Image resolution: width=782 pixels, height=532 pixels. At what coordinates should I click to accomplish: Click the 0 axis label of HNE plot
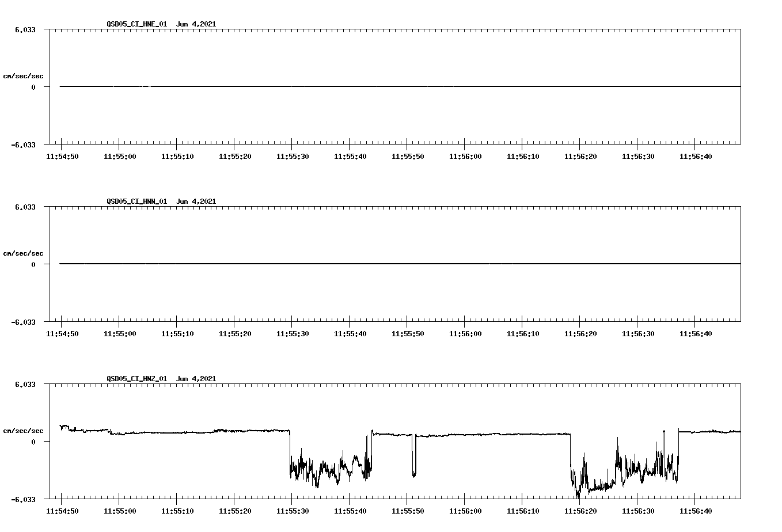coord(33,87)
